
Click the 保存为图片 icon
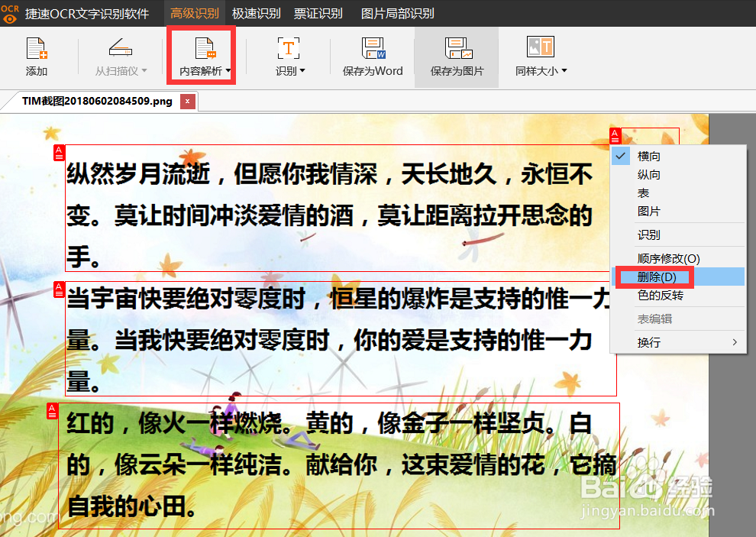pyautogui.click(x=458, y=48)
